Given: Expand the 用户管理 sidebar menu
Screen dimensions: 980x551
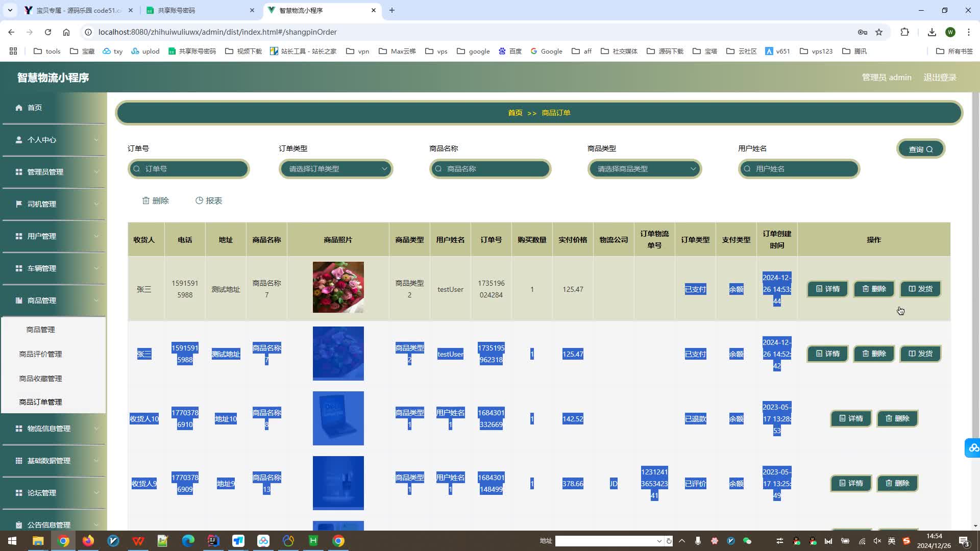Looking at the screenshot, I should (x=54, y=236).
